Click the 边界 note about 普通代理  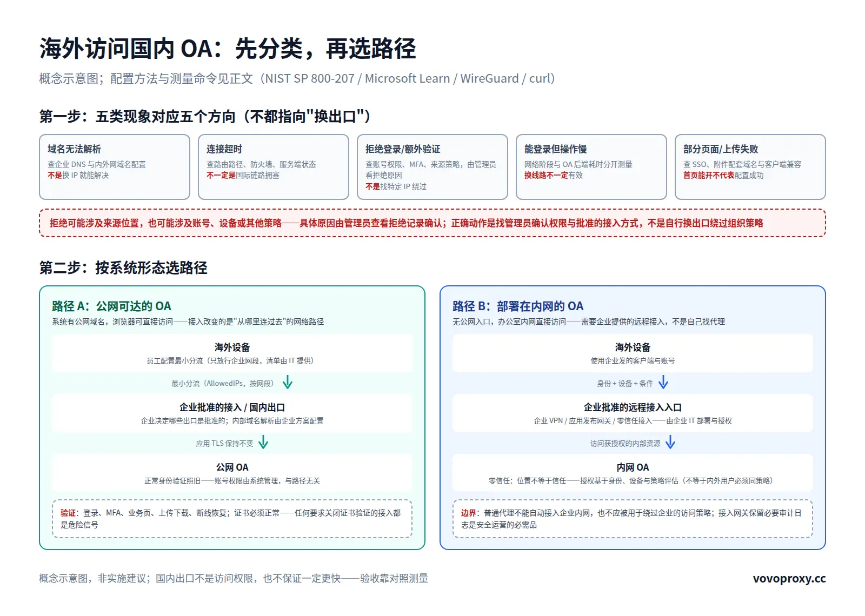(x=633, y=519)
